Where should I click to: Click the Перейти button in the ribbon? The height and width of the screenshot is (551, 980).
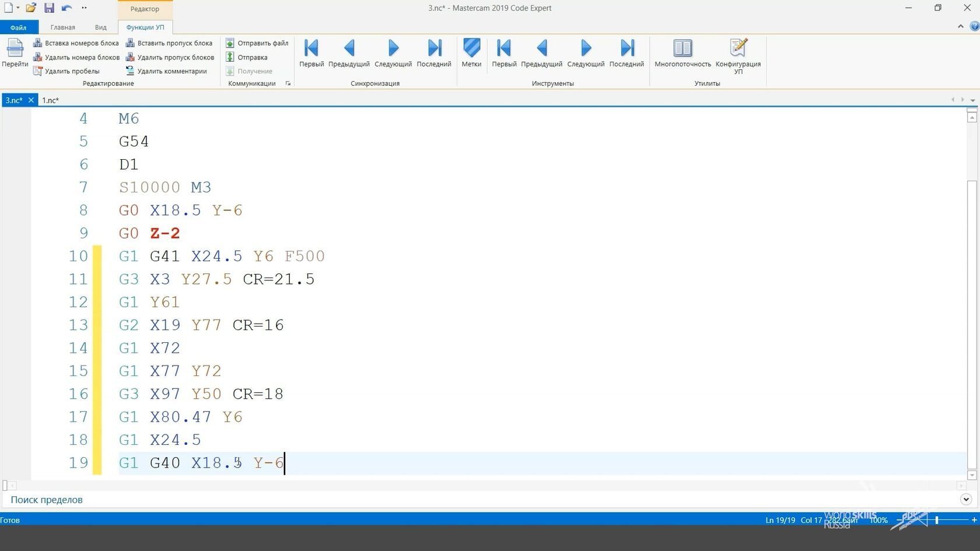15,53
